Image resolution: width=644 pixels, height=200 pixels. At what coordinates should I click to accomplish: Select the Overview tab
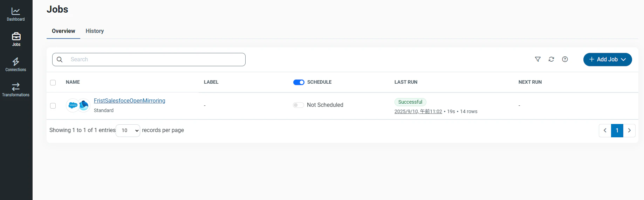[63, 31]
